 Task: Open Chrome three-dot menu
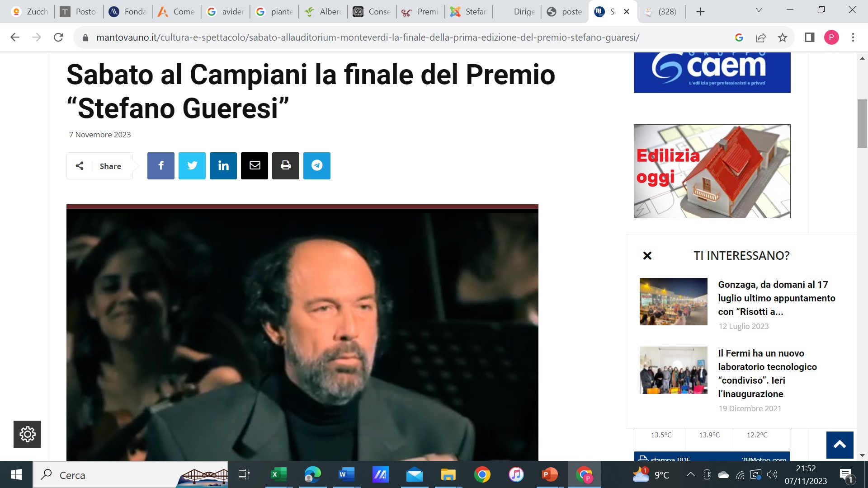point(853,38)
